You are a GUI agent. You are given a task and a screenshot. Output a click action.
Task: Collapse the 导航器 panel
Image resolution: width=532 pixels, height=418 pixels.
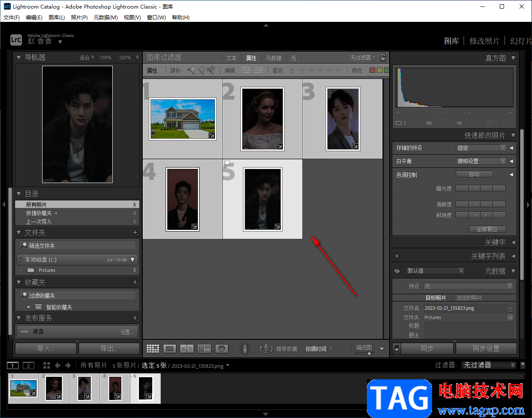[18, 57]
